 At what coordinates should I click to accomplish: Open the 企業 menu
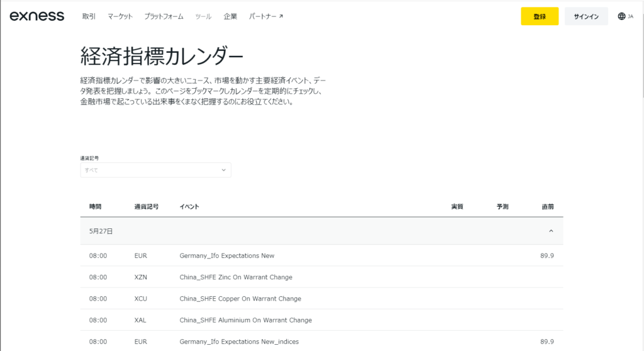click(x=230, y=16)
